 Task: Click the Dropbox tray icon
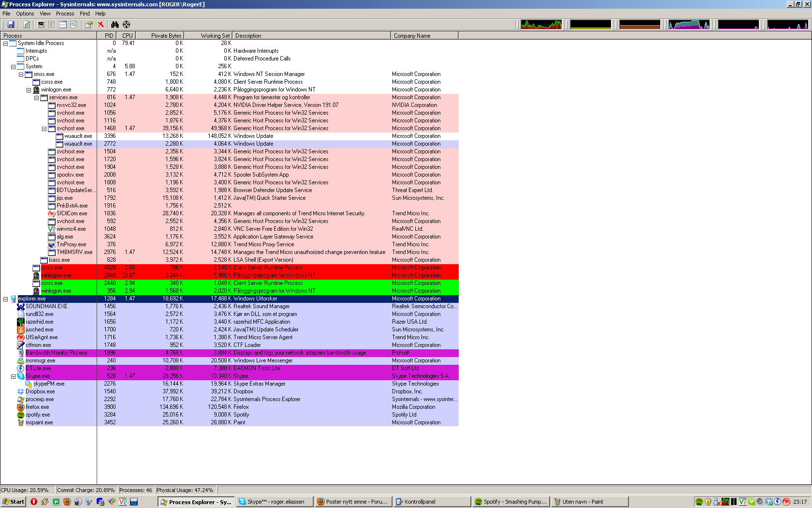pos(769,502)
